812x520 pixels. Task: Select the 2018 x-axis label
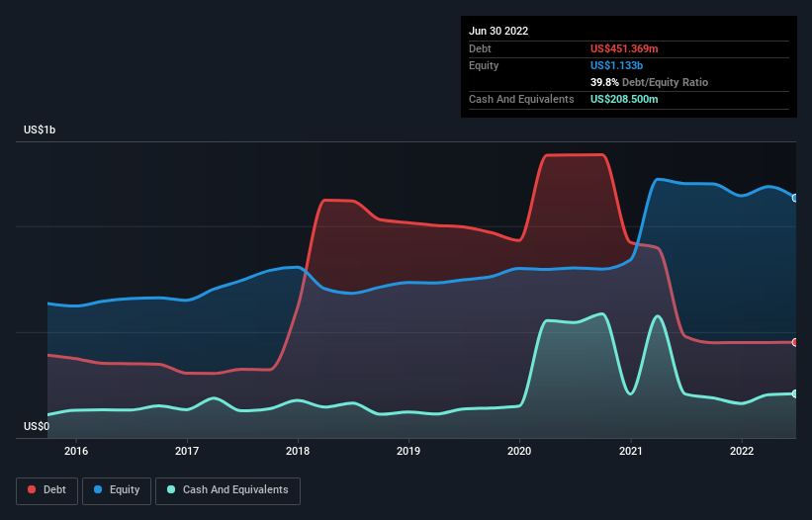point(298,451)
